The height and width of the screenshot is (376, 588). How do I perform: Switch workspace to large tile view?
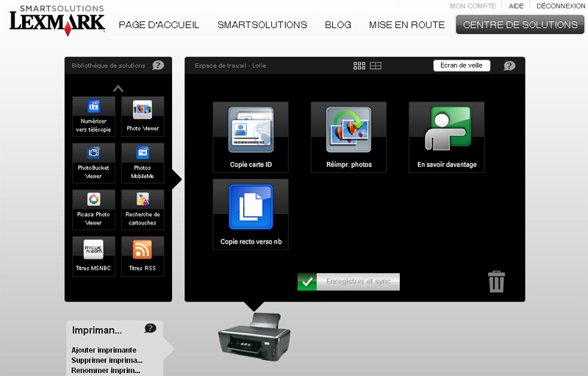pyautogui.click(x=376, y=65)
